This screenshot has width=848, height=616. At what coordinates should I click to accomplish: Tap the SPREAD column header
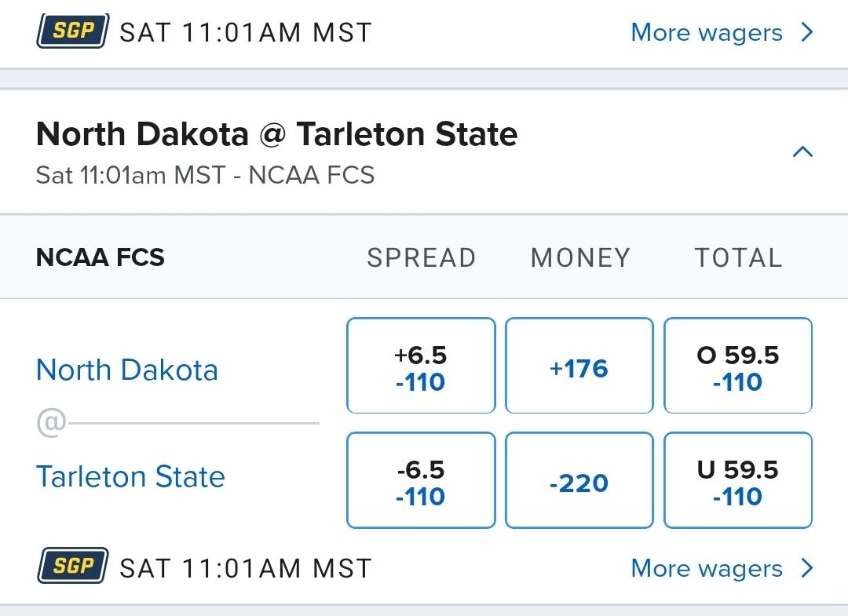point(421,257)
